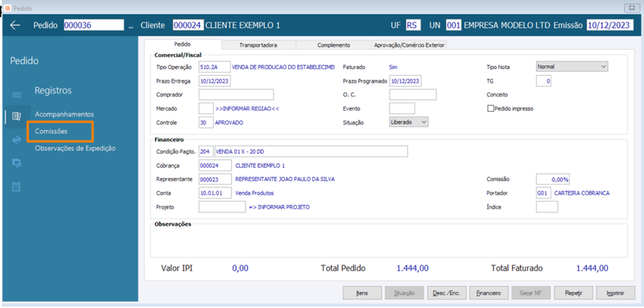Click the => INFORMAR PROJETO text
This screenshot has width=644, height=308.
(x=279, y=207)
